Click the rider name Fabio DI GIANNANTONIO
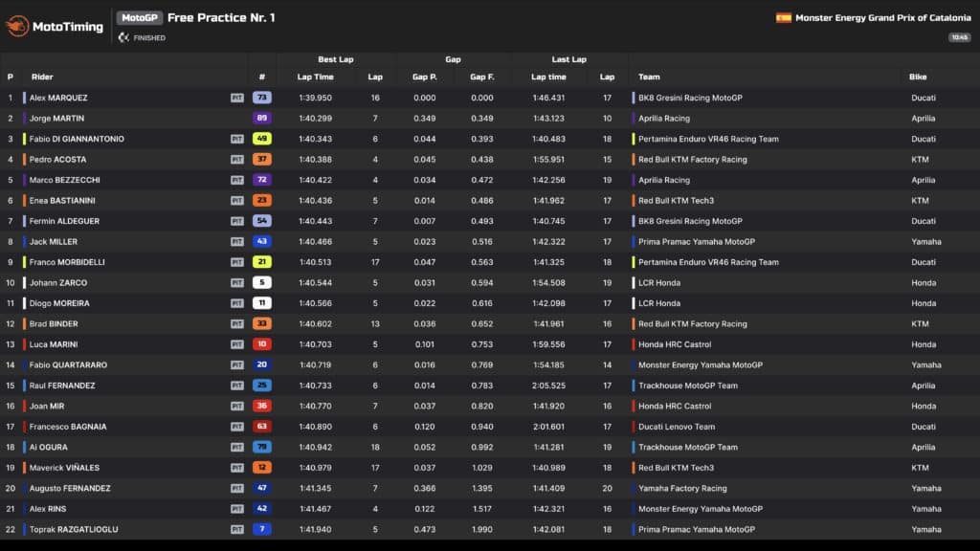Viewport: 980px width, 551px height. [x=77, y=139]
